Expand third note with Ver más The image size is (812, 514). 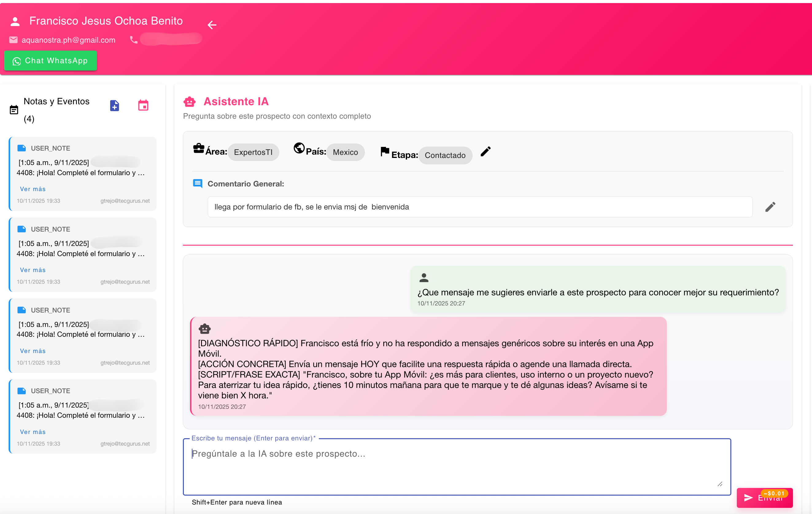33,351
